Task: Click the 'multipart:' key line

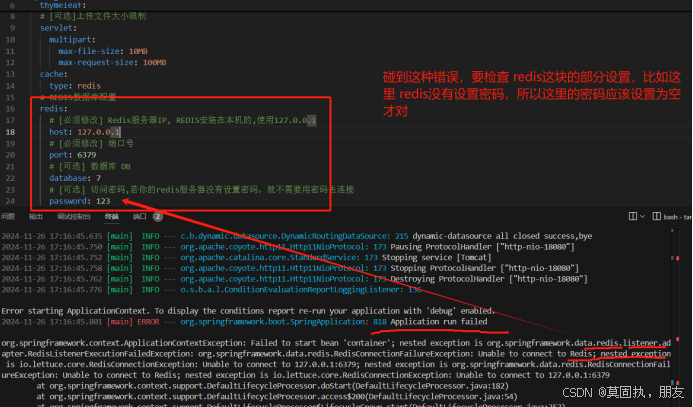Action: pyautogui.click(x=72, y=39)
